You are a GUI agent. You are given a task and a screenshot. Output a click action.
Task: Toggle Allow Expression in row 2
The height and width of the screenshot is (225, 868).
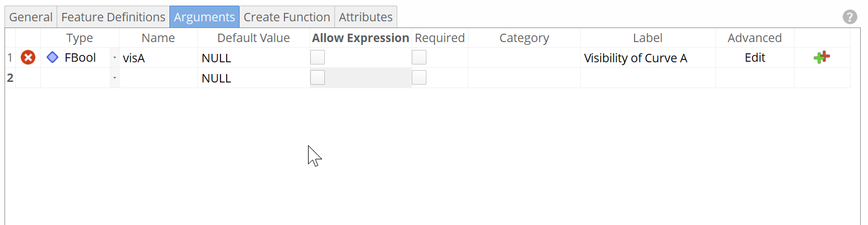pyautogui.click(x=318, y=77)
